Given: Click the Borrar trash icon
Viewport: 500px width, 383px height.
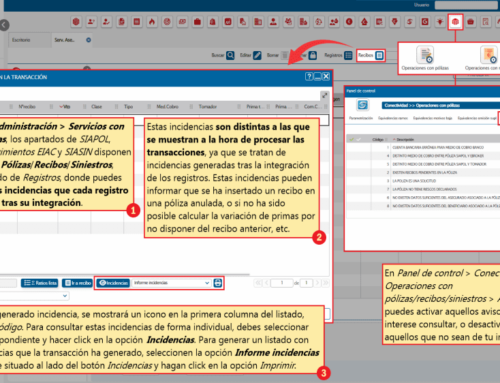Looking at the screenshot, I should coord(284,55).
